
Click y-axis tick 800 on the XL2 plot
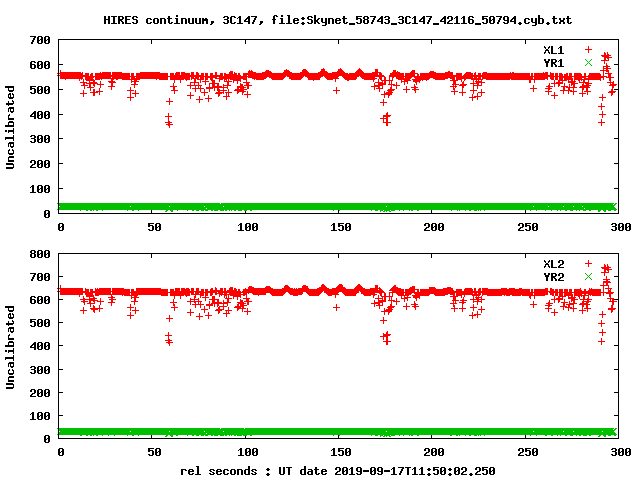click(x=40, y=254)
